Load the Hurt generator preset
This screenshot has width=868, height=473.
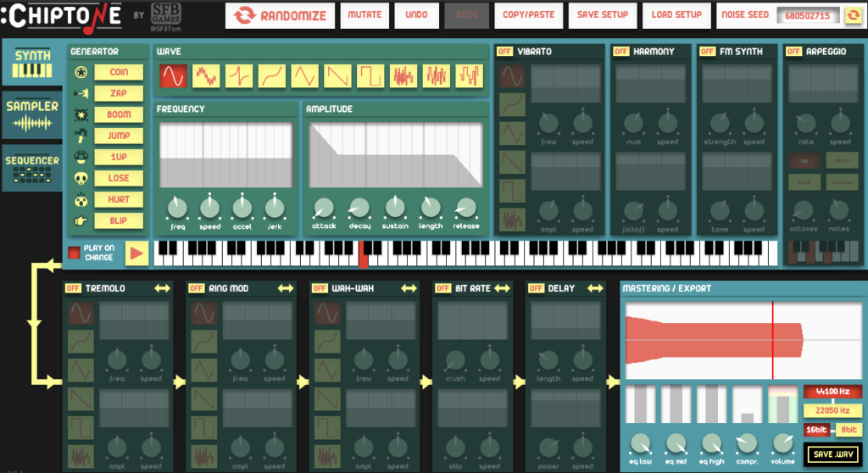click(119, 199)
